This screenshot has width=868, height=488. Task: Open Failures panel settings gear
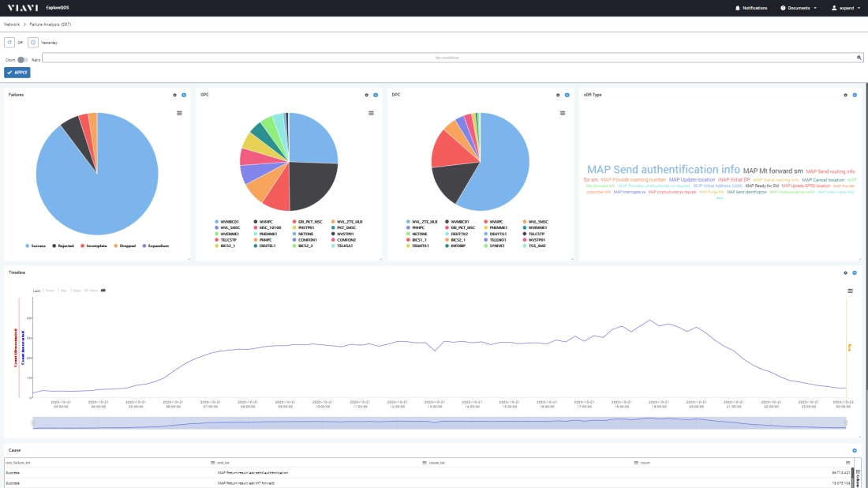(174, 95)
